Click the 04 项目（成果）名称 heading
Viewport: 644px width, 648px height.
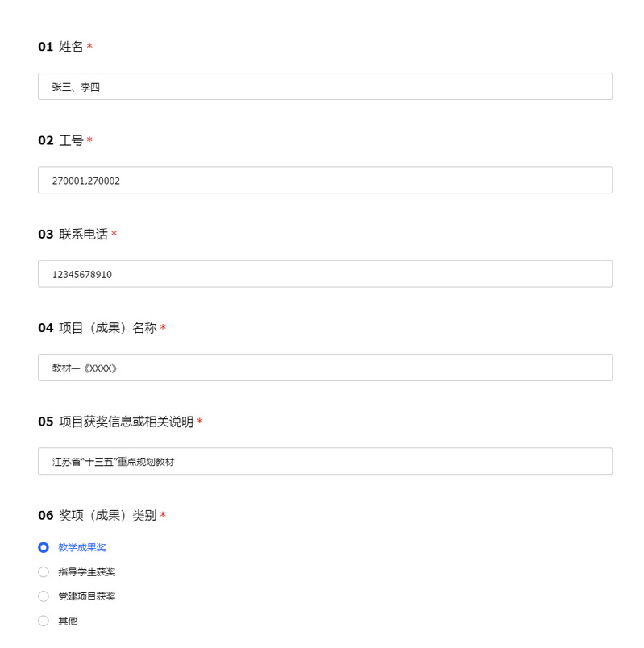coord(98,328)
